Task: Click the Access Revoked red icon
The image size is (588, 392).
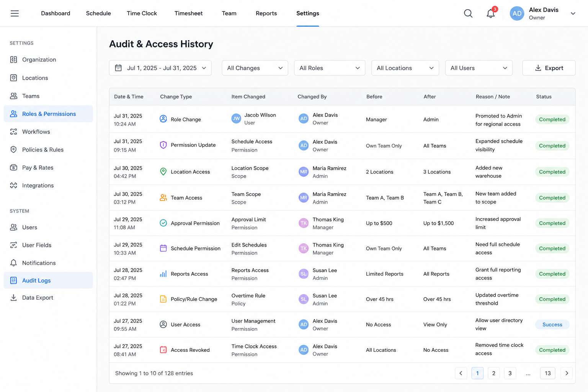Action: [x=163, y=350]
